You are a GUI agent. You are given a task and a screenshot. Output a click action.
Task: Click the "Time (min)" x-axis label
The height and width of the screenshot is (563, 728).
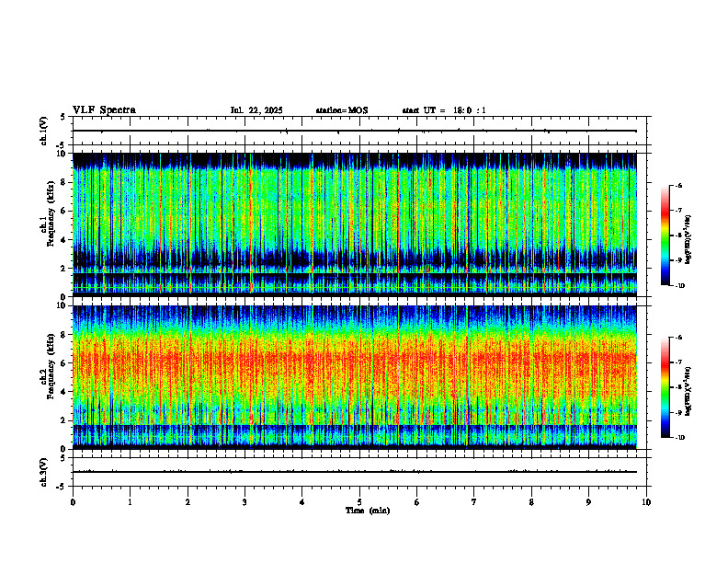(x=368, y=511)
